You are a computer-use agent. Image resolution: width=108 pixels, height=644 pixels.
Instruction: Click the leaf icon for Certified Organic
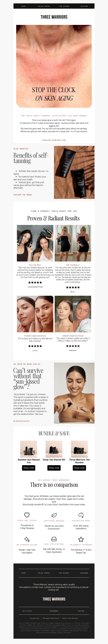pos(54,515)
